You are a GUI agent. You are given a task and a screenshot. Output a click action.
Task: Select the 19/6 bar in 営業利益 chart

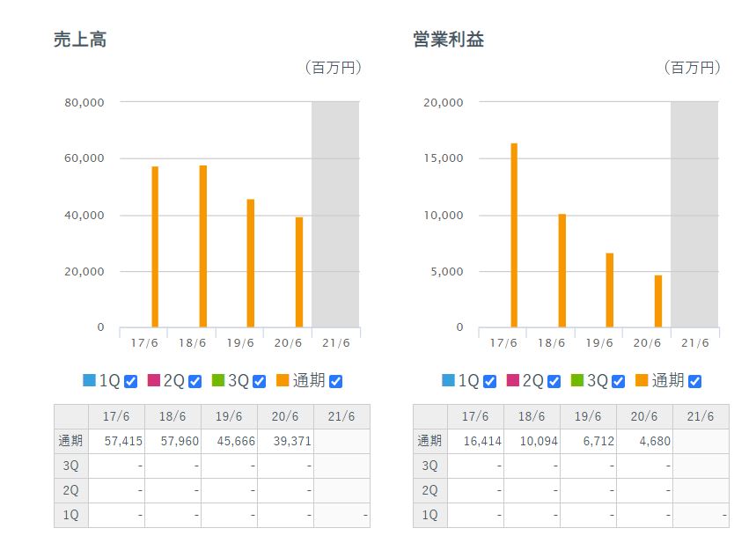pos(610,290)
